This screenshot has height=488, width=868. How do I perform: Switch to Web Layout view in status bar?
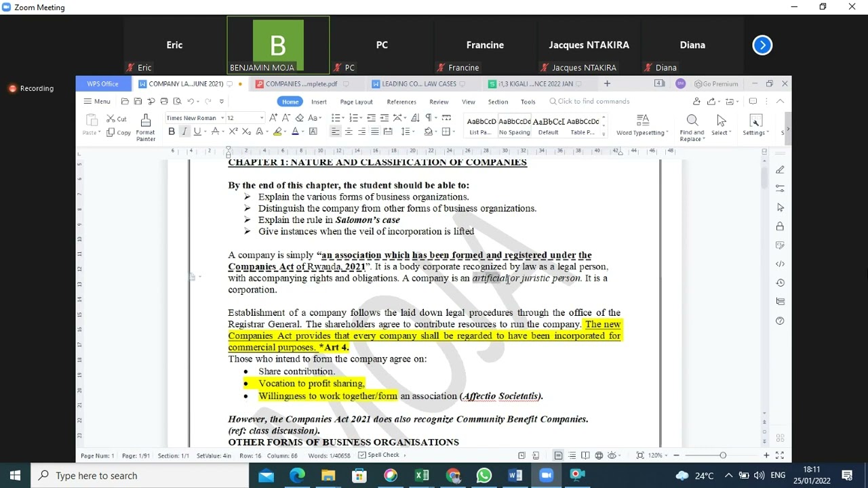pos(599,455)
